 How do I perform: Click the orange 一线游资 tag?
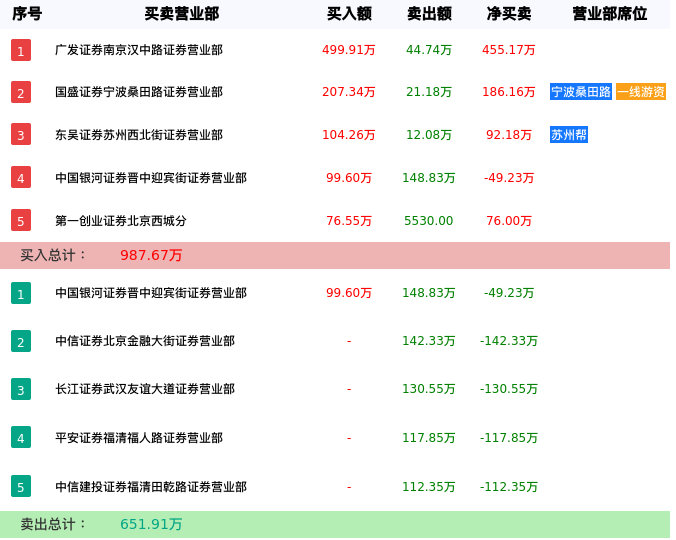[x=641, y=92]
